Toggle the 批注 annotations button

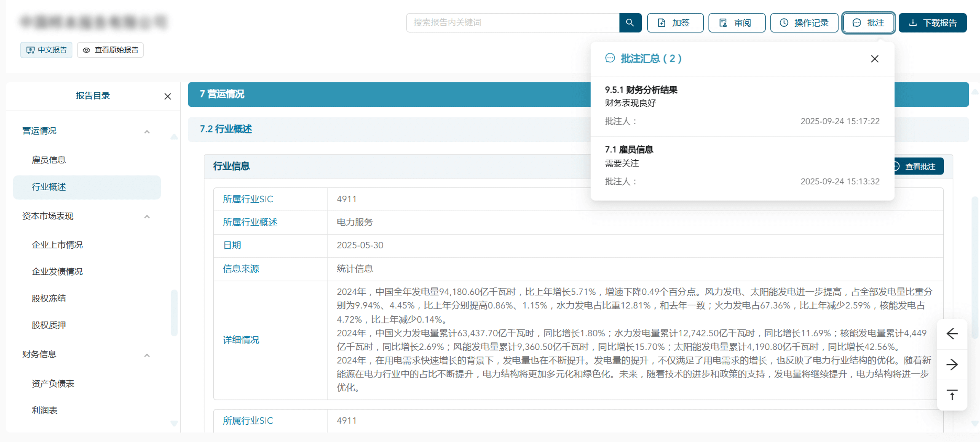868,23
